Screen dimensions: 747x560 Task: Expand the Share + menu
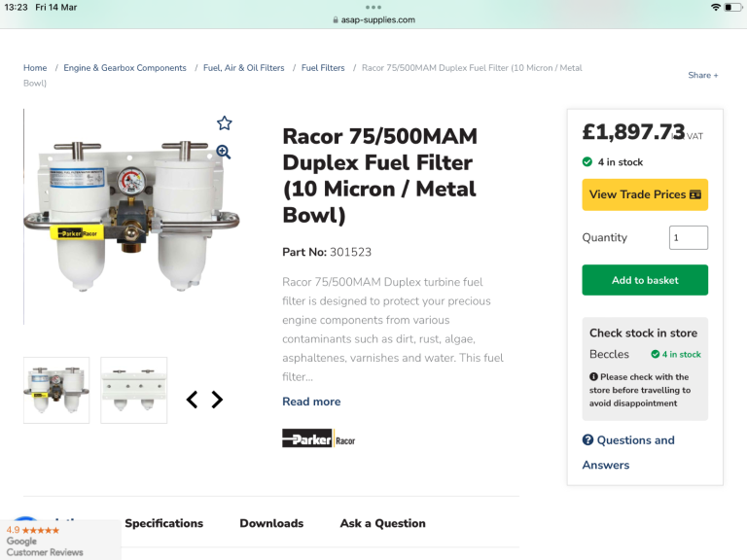[x=702, y=75]
